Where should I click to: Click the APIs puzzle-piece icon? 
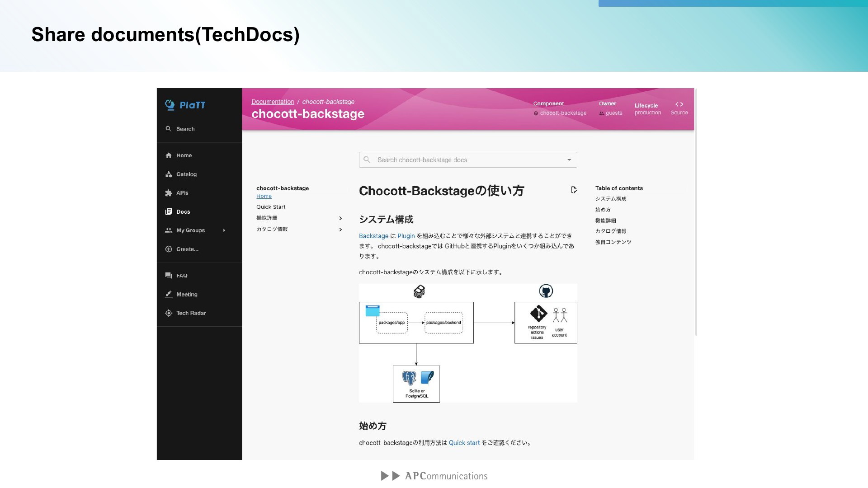pos(169,193)
